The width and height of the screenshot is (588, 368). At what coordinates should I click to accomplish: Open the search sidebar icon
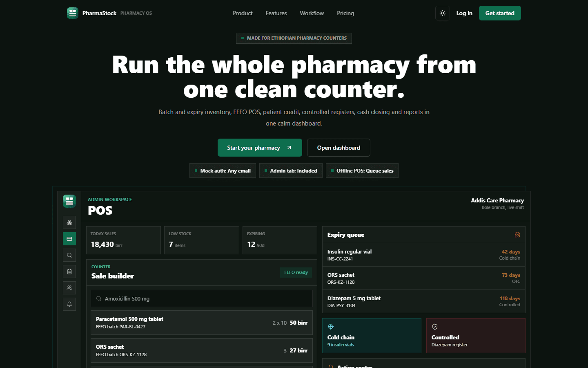[x=69, y=255]
